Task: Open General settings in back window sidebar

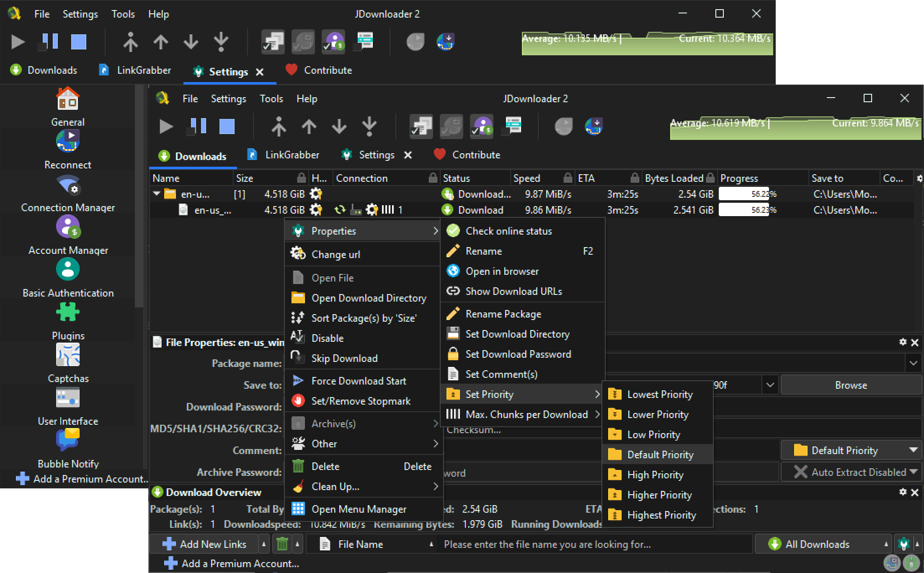Action: point(68,107)
